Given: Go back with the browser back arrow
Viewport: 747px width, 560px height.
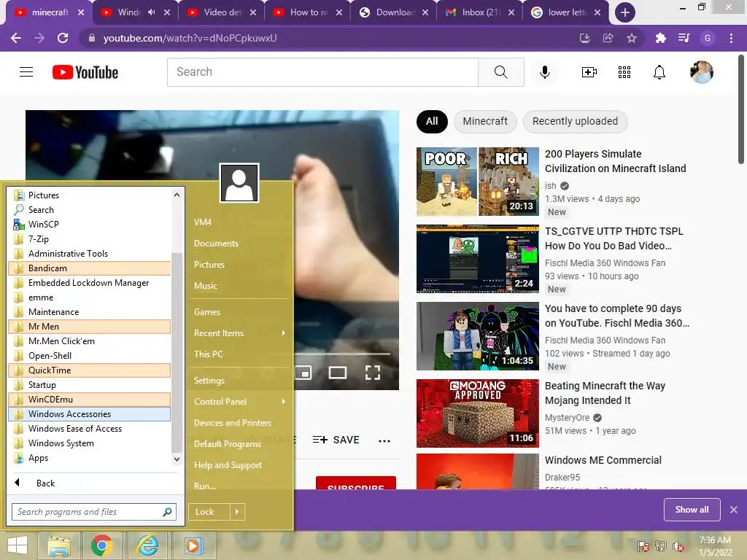Looking at the screenshot, I should [x=16, y=38].
